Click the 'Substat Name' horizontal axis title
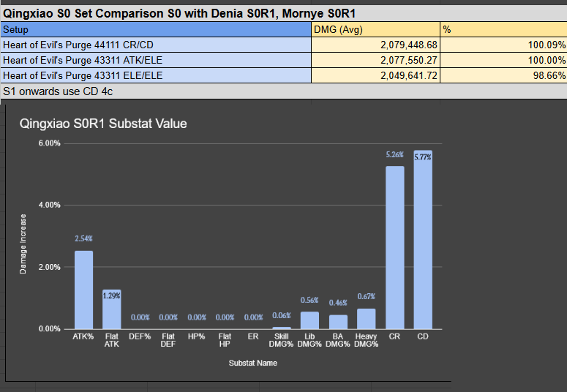The image size is (567, 392). coord(252,363)
